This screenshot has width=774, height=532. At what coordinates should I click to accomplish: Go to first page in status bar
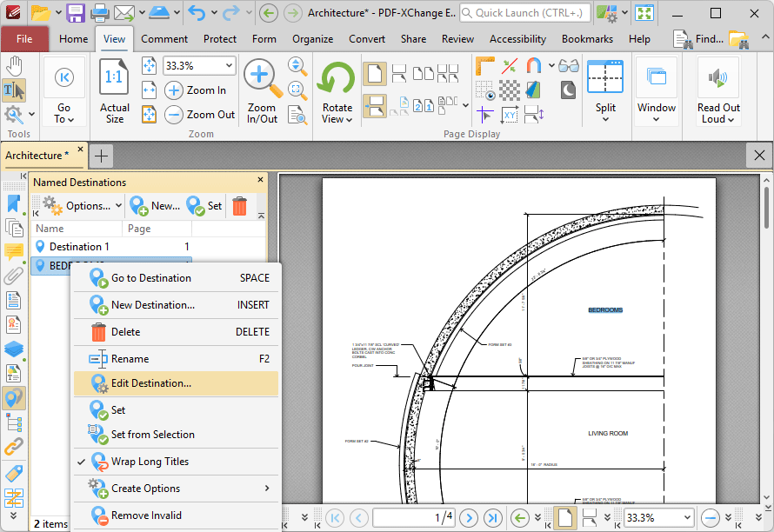pos(335,518)
